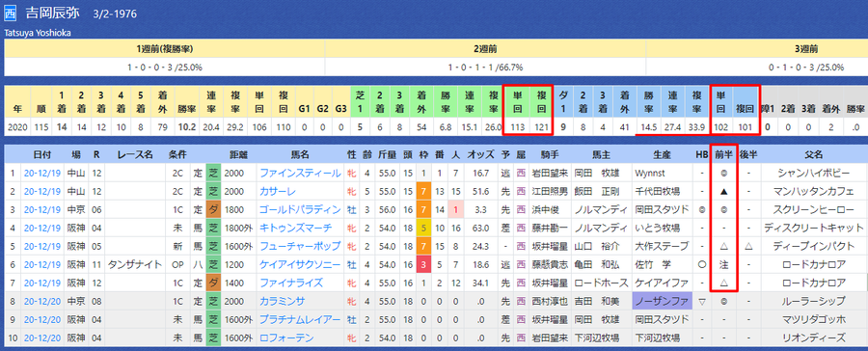Open the horse link ケイアイサクソニー

click(300, 264)
